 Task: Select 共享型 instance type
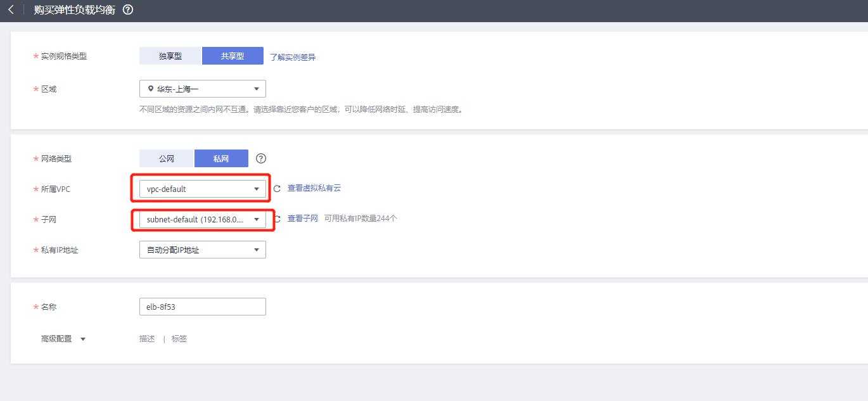pos(233,56)
